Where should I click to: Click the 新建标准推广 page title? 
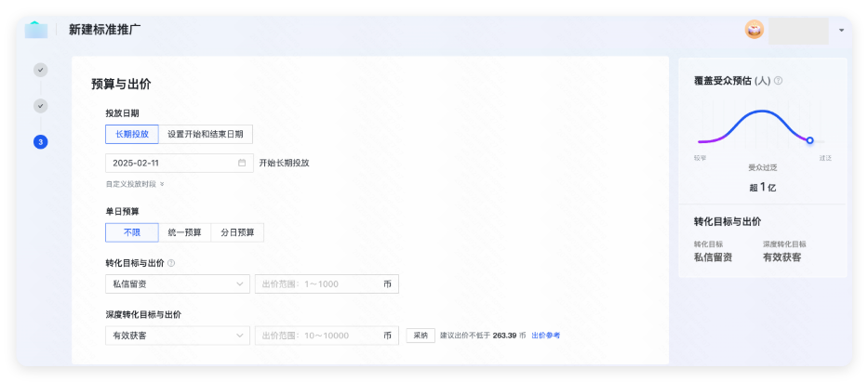[x=104, y=30]
